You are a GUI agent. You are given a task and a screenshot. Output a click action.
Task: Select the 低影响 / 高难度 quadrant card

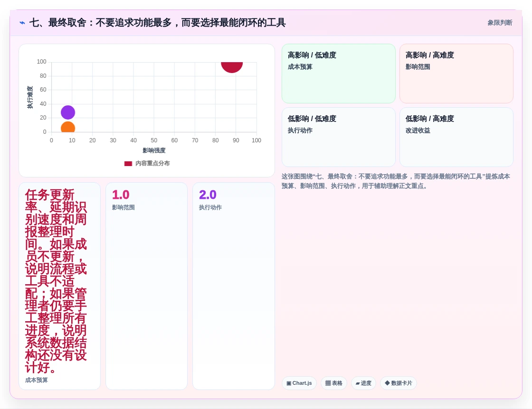pos(456,137)
